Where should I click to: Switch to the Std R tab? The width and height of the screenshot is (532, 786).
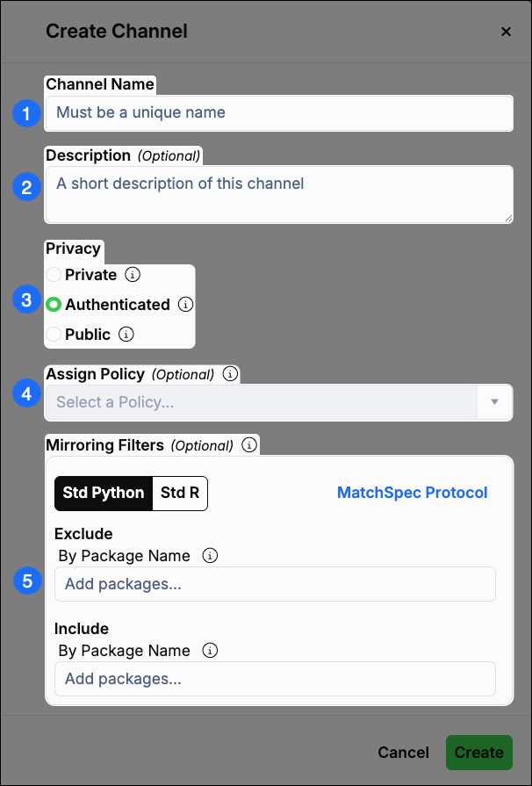pos(179,493)
